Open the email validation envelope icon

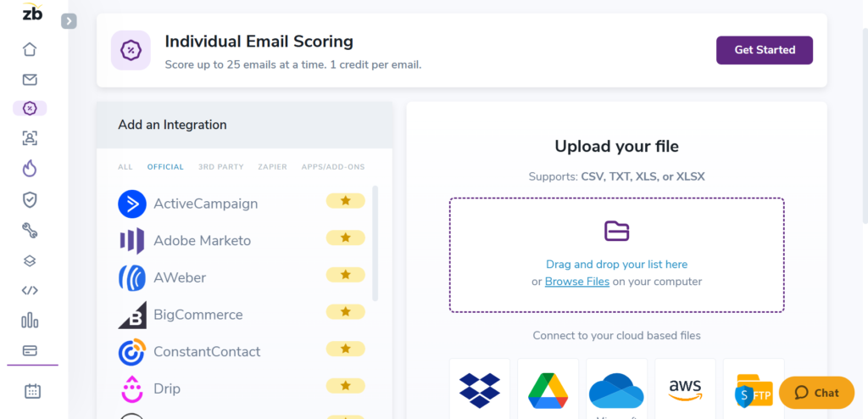[30, 80]
